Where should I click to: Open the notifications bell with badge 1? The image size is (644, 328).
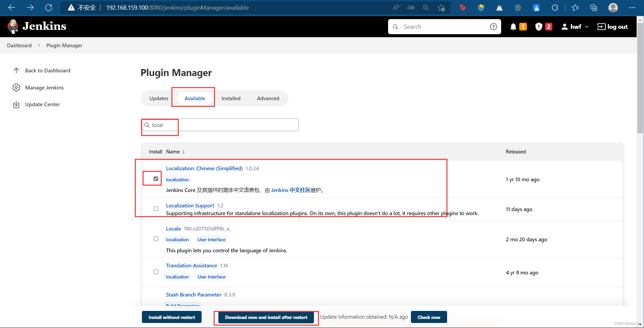518,27
